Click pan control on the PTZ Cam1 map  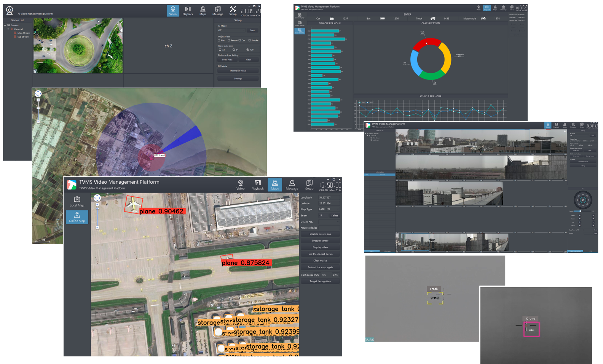tap(38, 94)
